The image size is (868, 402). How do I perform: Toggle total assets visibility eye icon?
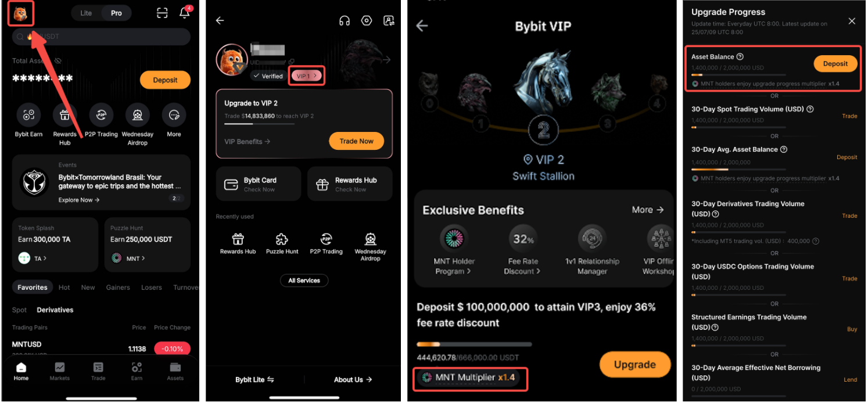click(x=57, y=60)
